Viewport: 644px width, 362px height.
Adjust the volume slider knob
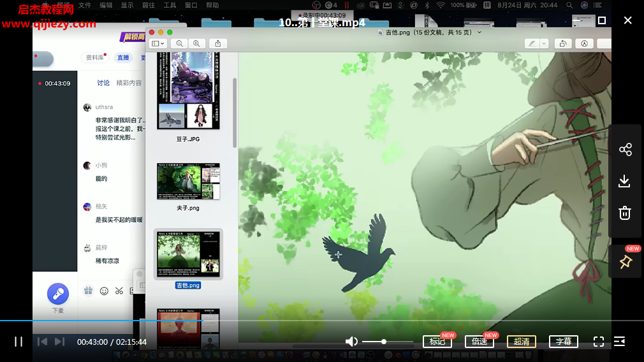pos(384,342)
